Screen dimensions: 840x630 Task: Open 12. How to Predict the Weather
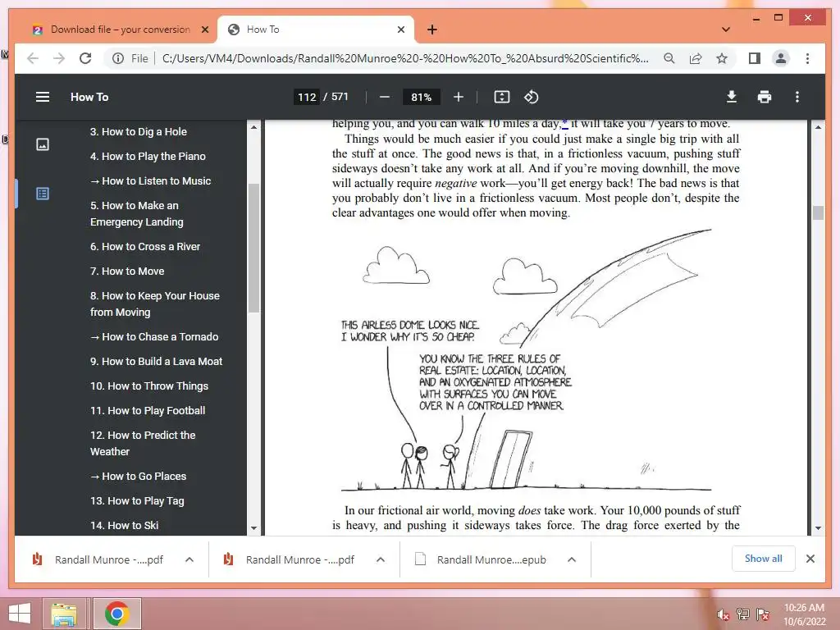click(x=143, y=444)
